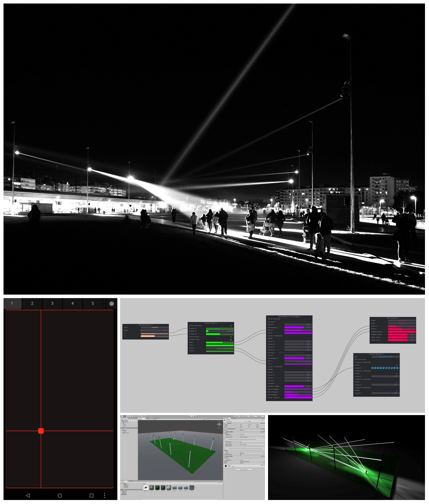Open the Output 1 Selector dropdown arrow
Screen dimensions: 429x504
396,374
